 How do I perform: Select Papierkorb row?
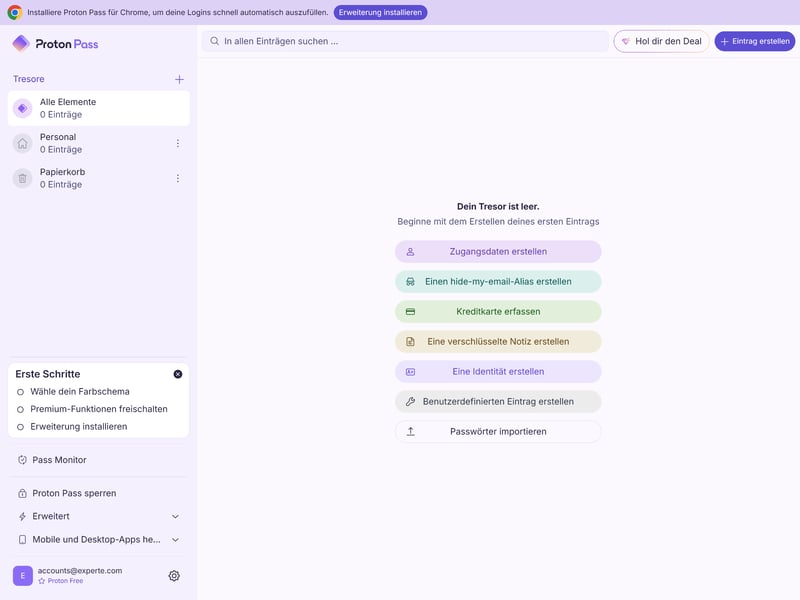[98, 179]
